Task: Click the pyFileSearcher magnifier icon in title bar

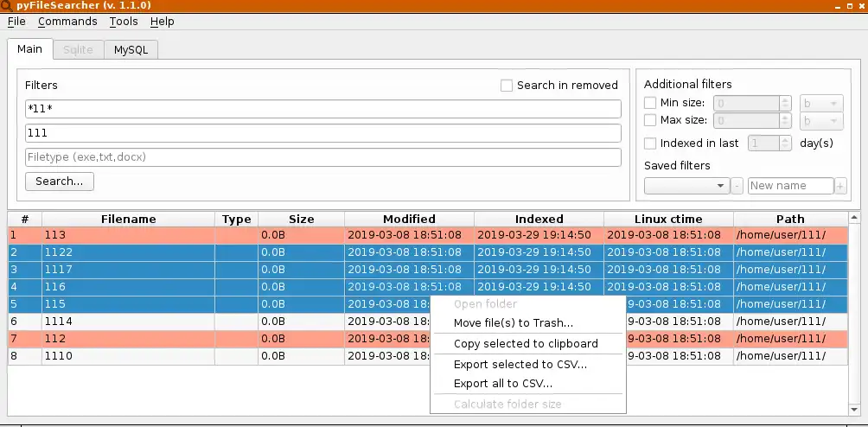Action: (7, 5)
